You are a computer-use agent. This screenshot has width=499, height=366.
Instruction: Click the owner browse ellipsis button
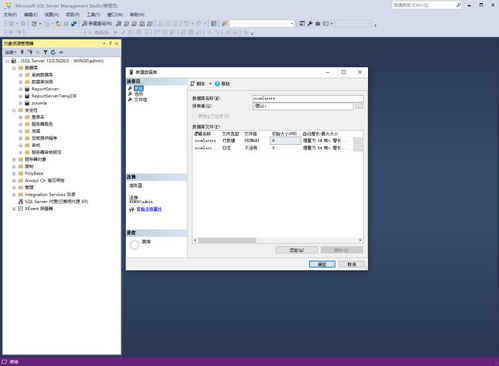point(359,106)
